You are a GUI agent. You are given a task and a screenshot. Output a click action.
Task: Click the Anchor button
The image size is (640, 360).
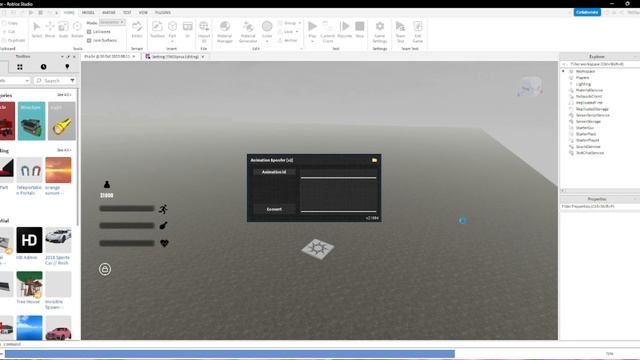(288, 40)
